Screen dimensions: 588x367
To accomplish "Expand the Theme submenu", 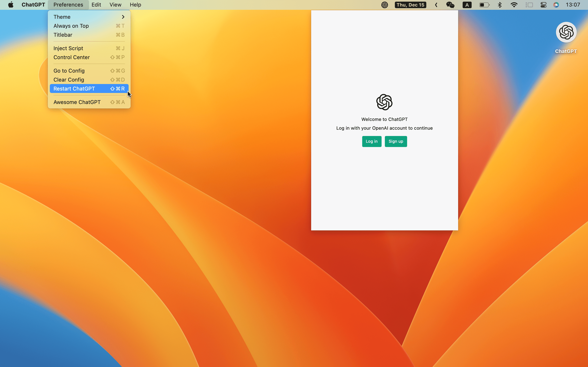I will coord(89,17).
